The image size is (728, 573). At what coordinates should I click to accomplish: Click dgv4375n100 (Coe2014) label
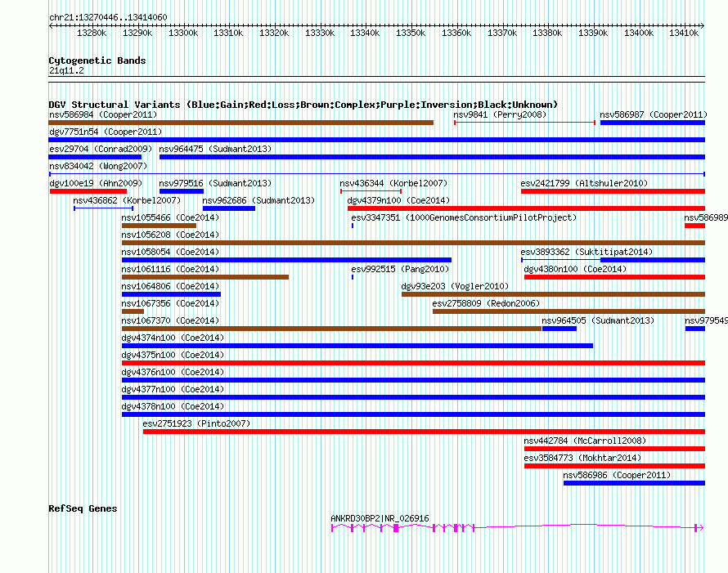click(x=173, y=355)
